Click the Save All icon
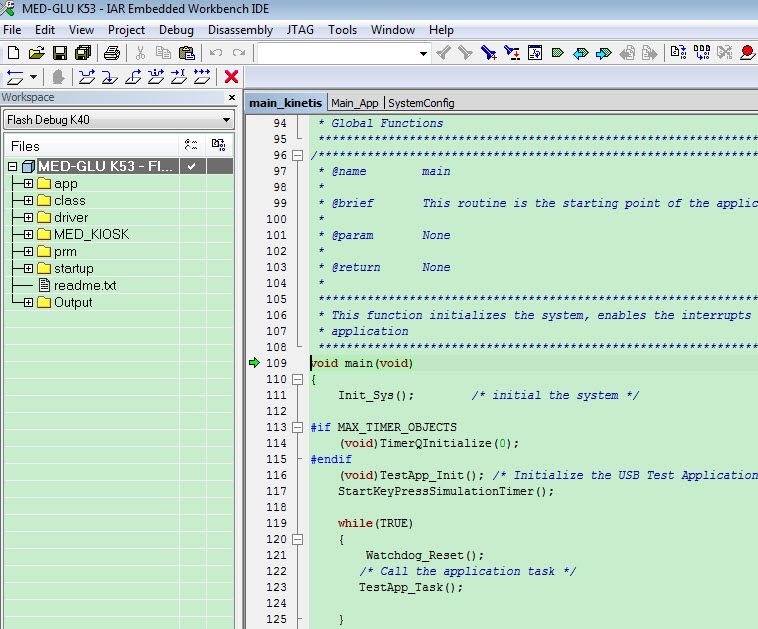This screenshot has width=758, height=629. tap(83, 53)
